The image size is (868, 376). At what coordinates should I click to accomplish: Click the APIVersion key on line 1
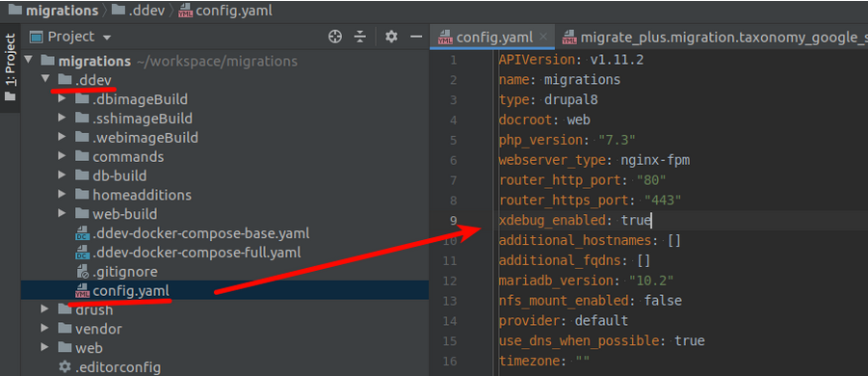(x=537, y=60)
